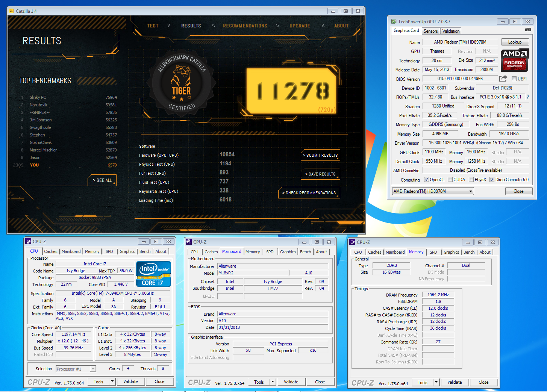Click CHECK RECOMMENDATIONS button
This screenshot has height=392, width=547.
[x=309, y=193]
